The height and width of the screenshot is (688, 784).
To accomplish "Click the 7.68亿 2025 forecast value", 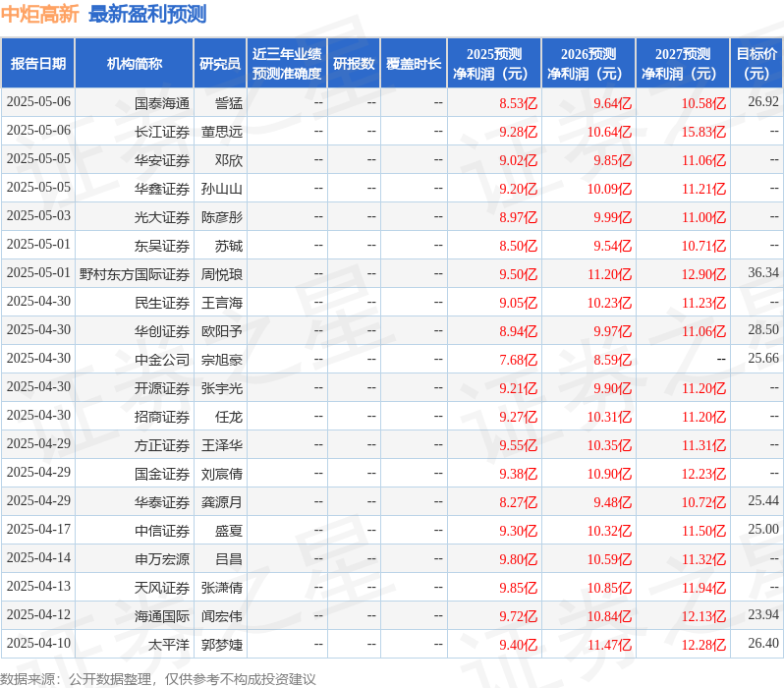I will pyautogui.click(x=519, y=361).
